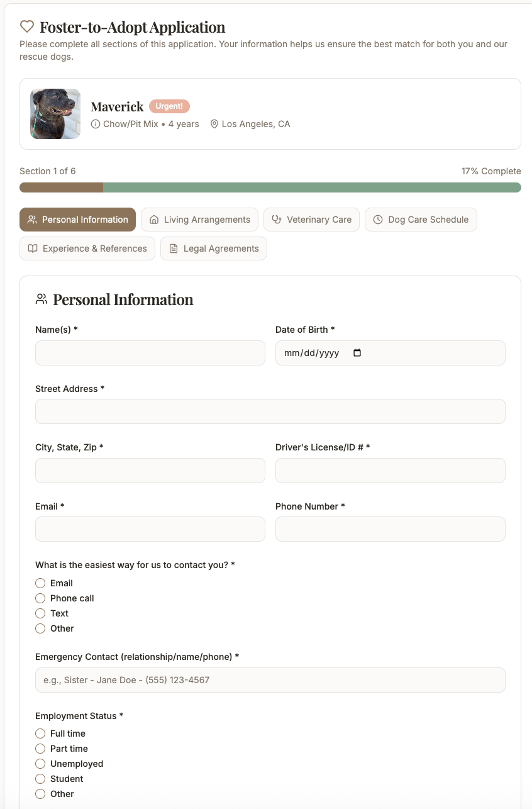Viewport: 532px width, 809px height.
Task: Click the clock icon on Dog Care Schedule
Action: tap(378, 220)
